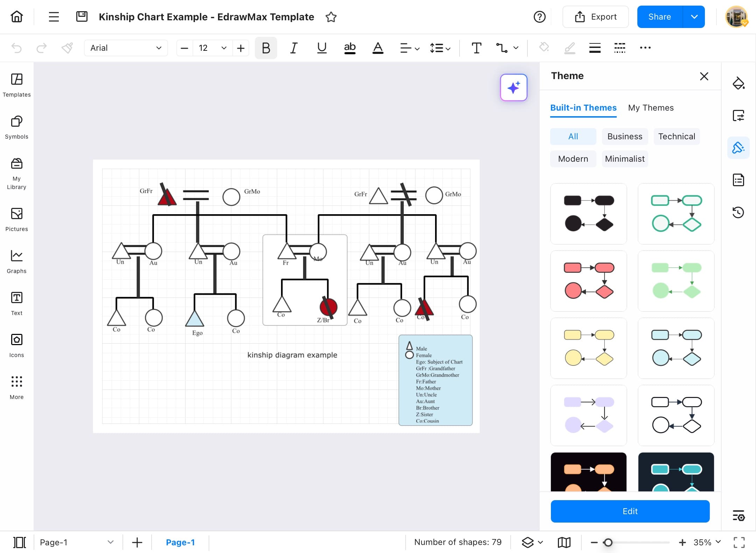This screenshot has width=756, height=553.
Task: Toggle Italic formatting
Action: click(x=294, y=48)
